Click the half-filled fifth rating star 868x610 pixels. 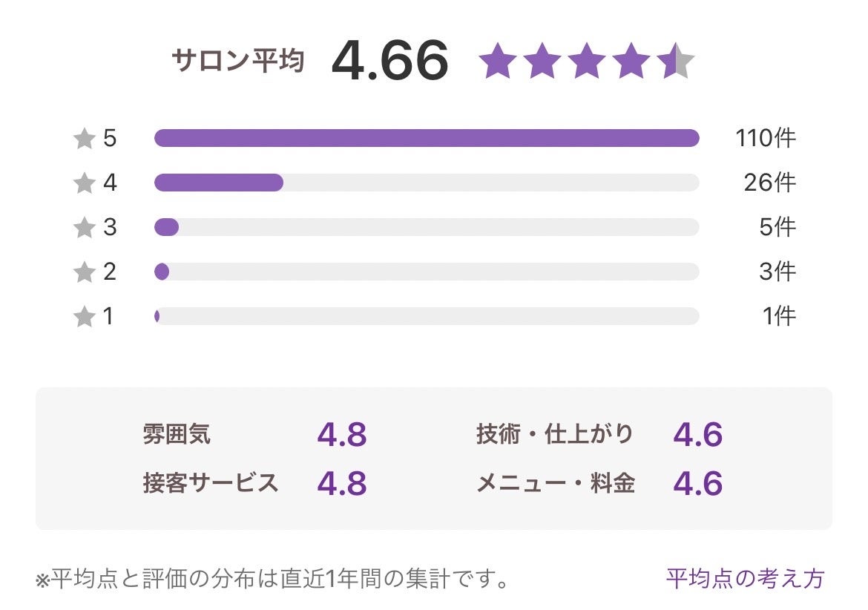coord(675,62)
